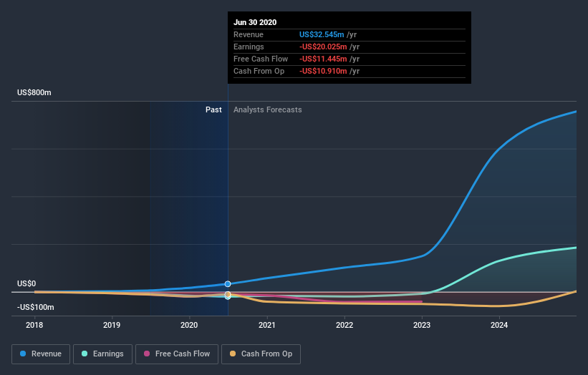588x375 pixels.
Task: Click the -US$100m y-axis label
Action: [35, 307]
